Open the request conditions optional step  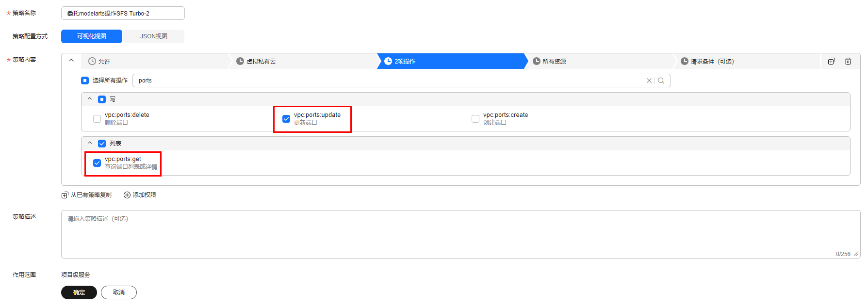(747, 61)
